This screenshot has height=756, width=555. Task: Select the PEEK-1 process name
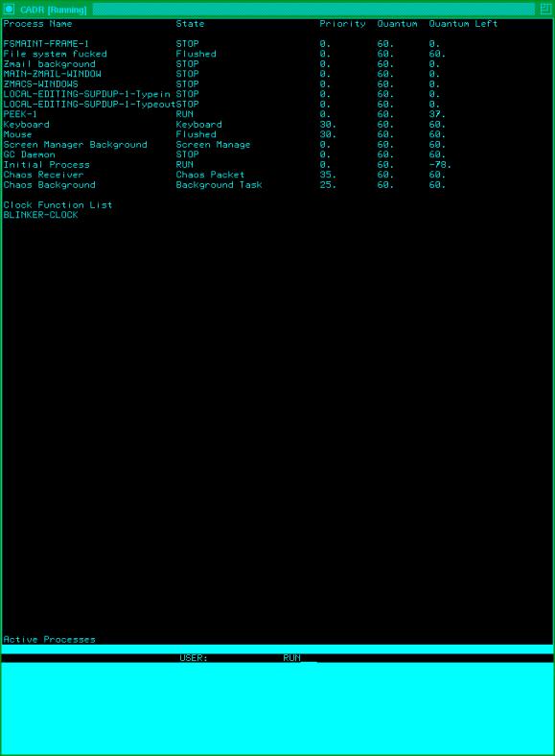pyautogui.click(x=20, y=114)
